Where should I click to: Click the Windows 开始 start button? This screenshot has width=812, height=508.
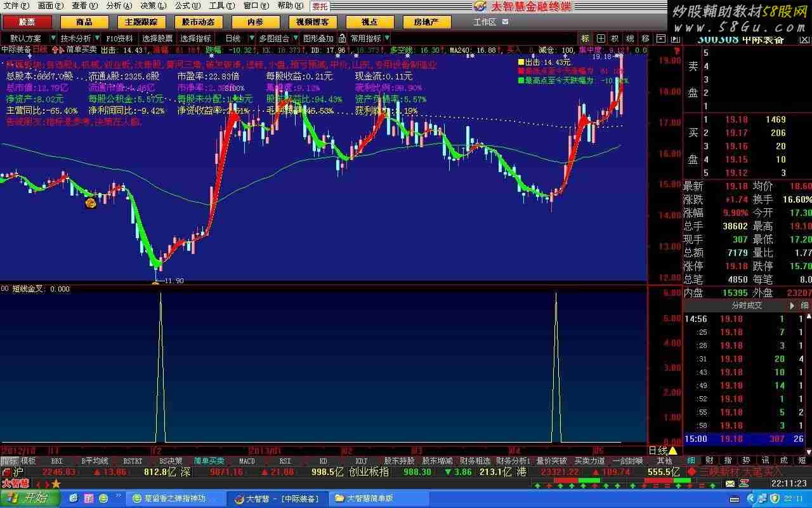point(30,498)
